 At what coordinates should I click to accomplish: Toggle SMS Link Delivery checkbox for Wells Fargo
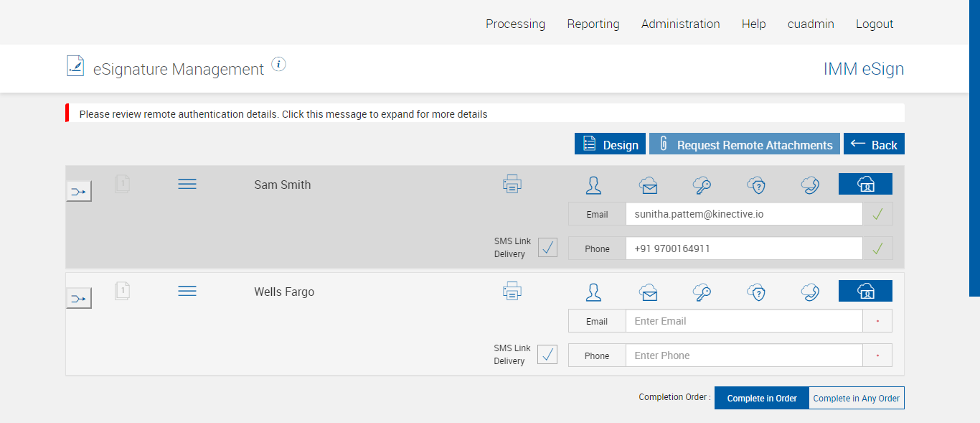click(x=547, y=355)
